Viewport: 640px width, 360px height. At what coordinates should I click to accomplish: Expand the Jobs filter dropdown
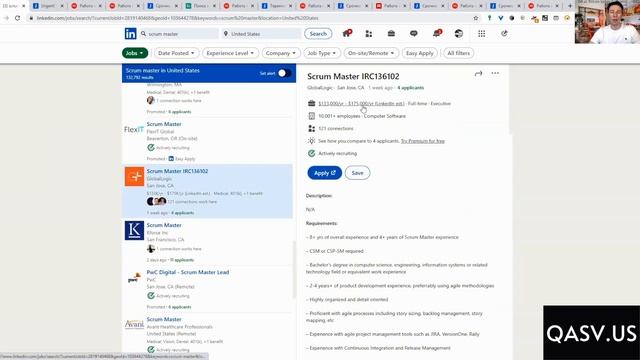pyautogui.click(x=135, y=53)
